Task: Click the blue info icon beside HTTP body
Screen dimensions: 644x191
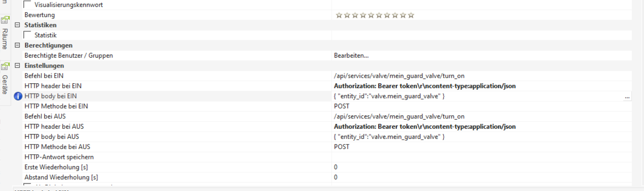Action: [18, 96]
